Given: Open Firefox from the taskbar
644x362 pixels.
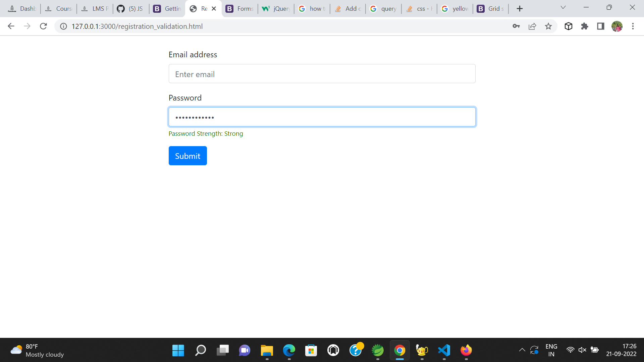Looking at the screenshot, I should 466,350.
